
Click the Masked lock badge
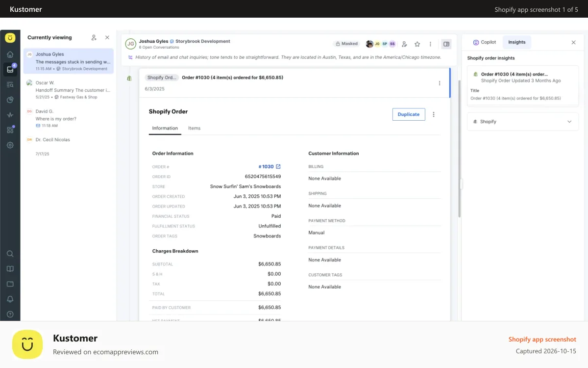(347, 44)
